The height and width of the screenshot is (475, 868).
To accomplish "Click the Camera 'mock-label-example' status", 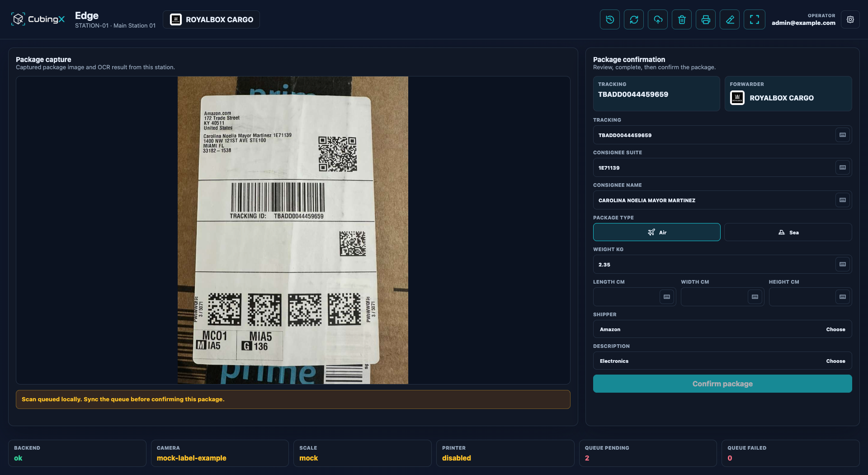I will (220, 453).
